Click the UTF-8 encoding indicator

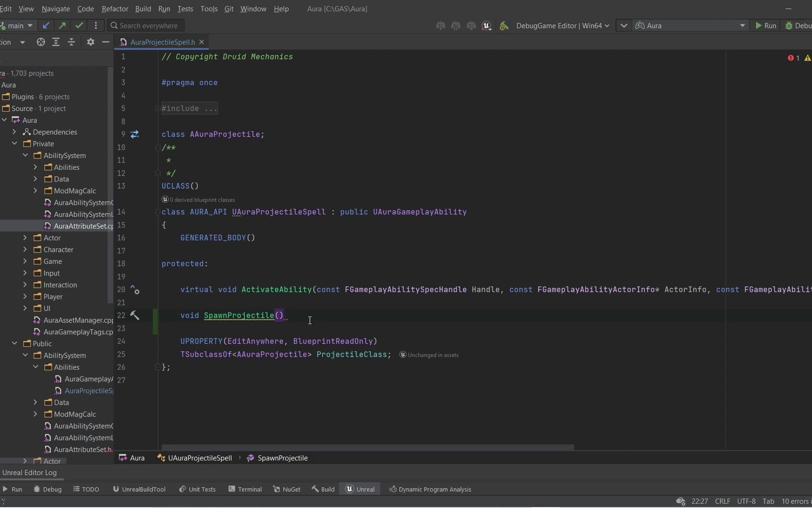(746, 501)
